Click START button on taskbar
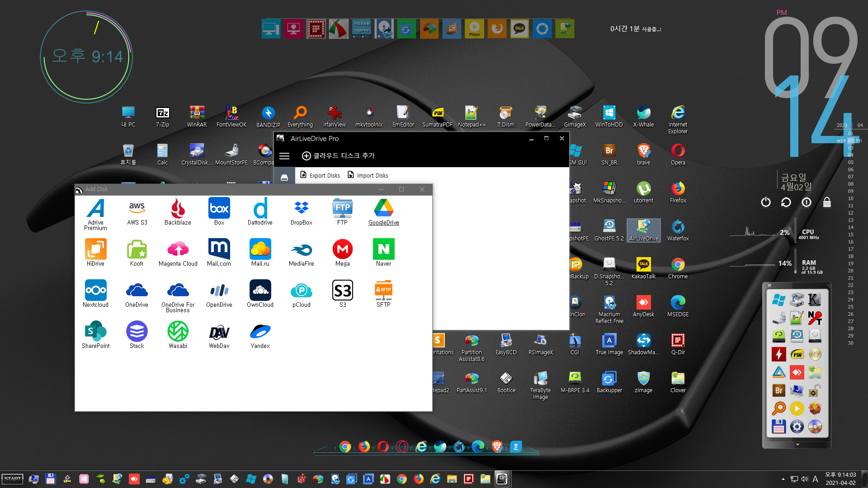This screenshot has height=488, width=868. [13, 479]
